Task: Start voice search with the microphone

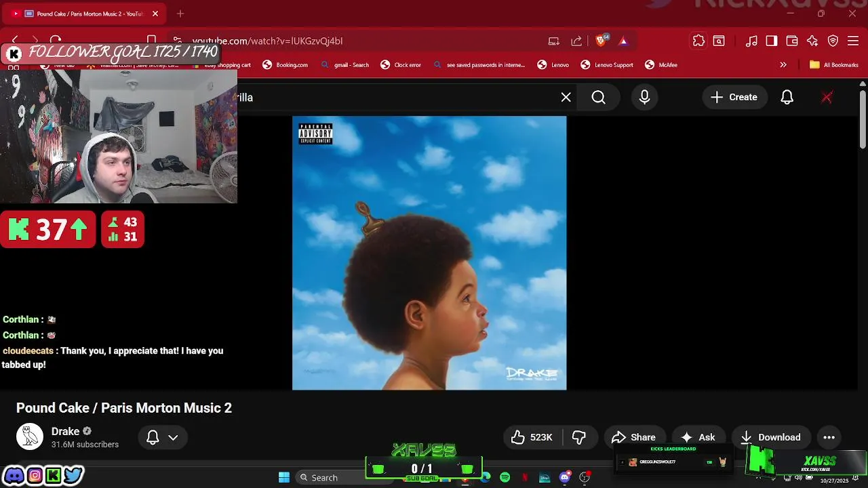Action: click(x=644, y=98)
